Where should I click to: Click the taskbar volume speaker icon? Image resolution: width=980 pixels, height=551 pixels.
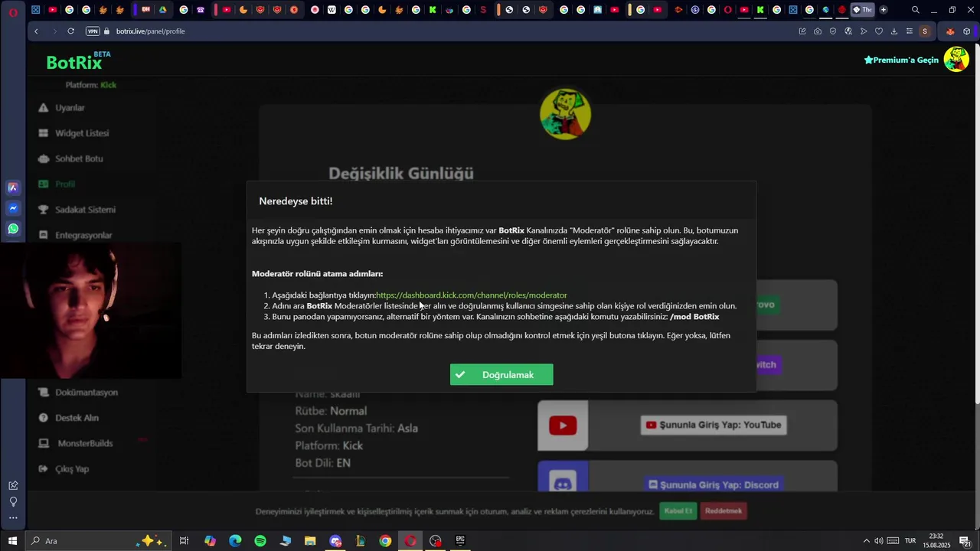(x=879, y=542)
